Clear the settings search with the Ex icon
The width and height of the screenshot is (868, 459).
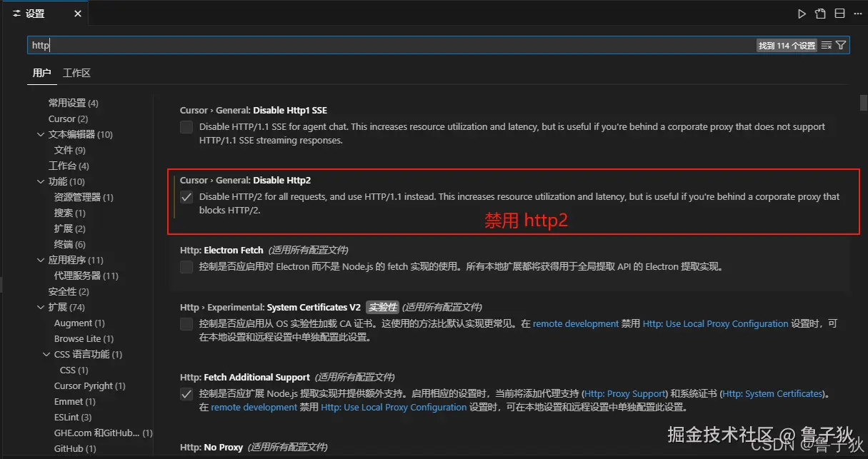pyautogui.click(x=826, y=45)
